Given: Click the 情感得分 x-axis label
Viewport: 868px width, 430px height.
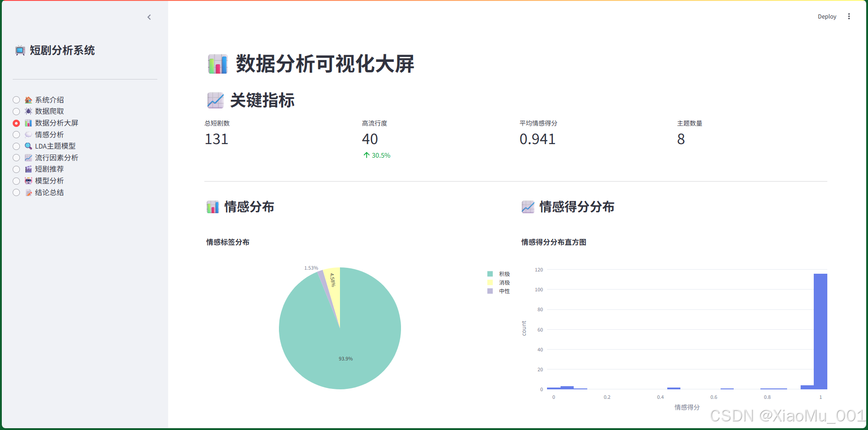Looking at the screenshot, I should click(687, 407).
